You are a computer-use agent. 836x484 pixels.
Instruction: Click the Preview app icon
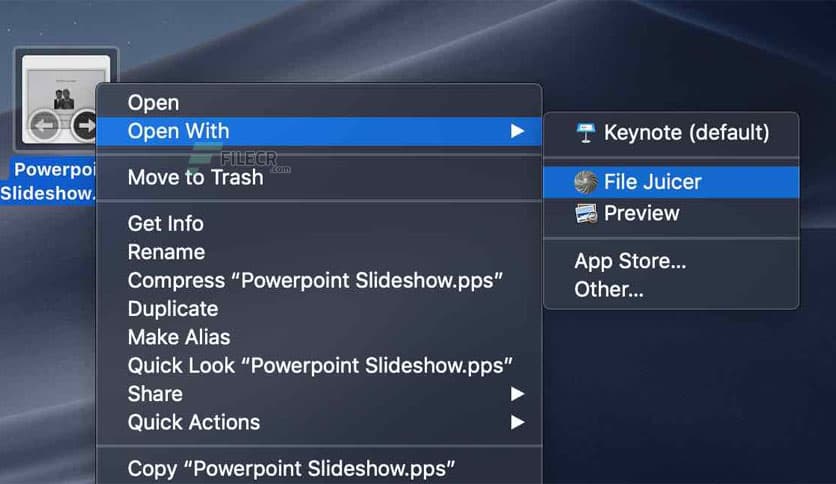pyautogui.click(x=586, y=214)
